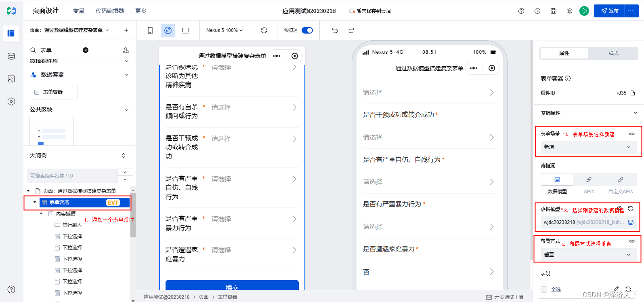The width and height of the screenshot is (644, 302).
Task: Copy the component ID id35
Action: [633, 93]
